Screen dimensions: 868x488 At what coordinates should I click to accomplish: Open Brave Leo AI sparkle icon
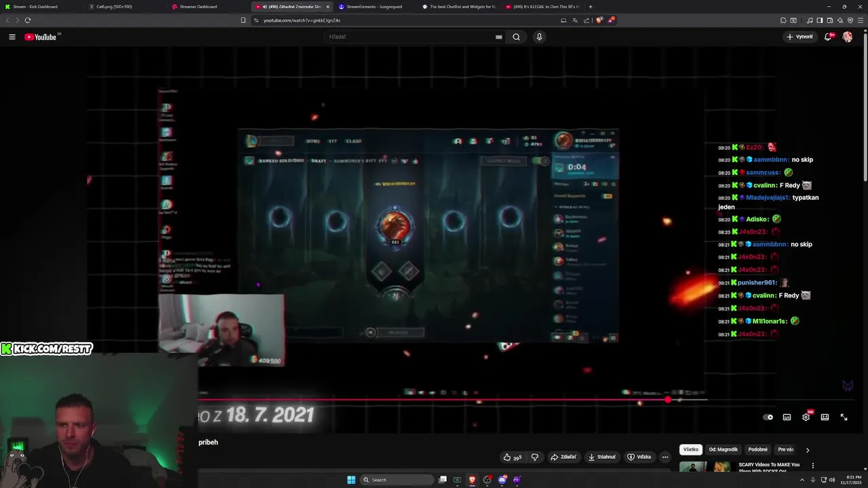840,20
